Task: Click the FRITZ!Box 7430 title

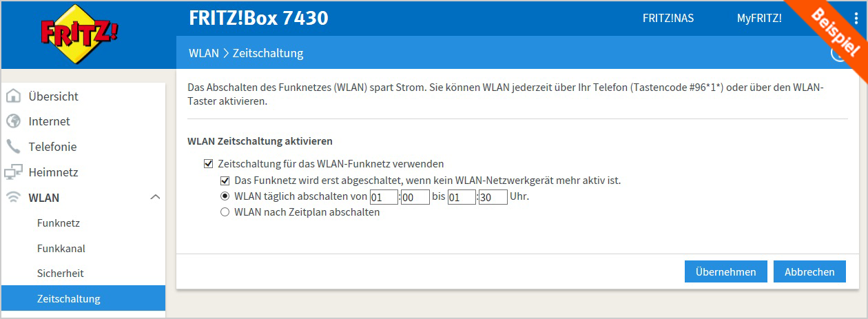Action: [258, 19]
